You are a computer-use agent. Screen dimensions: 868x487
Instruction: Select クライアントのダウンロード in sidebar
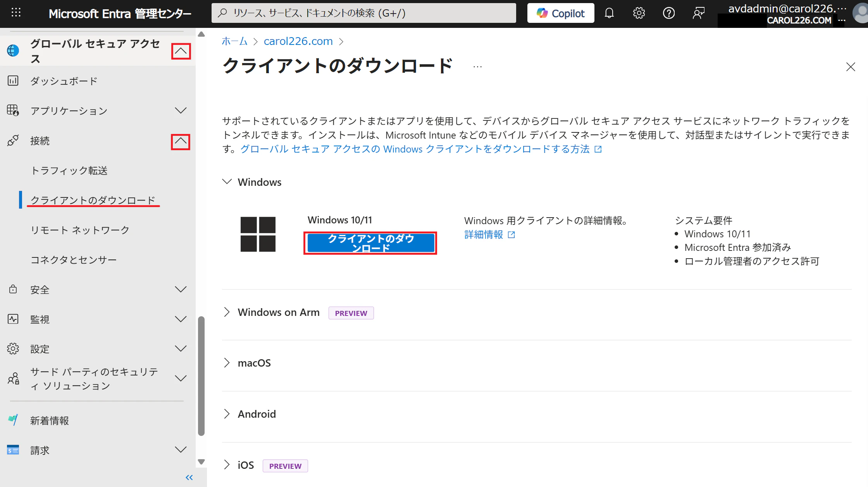(x=93, y=200)
